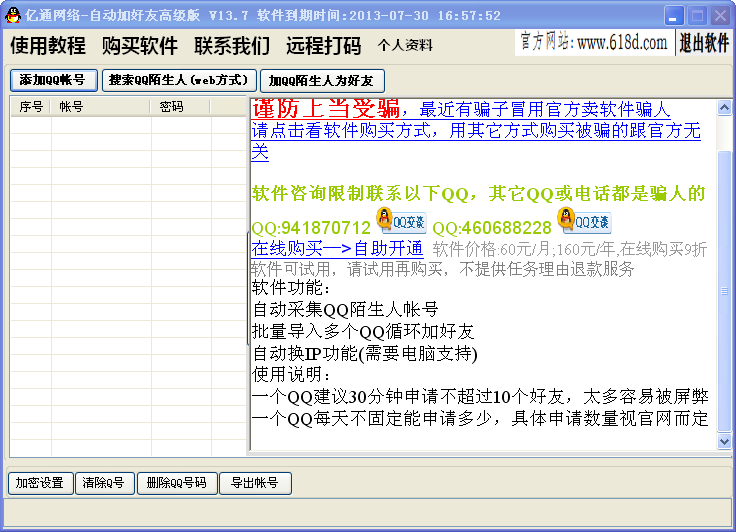Image resolution: width=736 pixels, height=532 pixels.
Task: Click the 清除Q号 button
Action: tap(105, 483)
